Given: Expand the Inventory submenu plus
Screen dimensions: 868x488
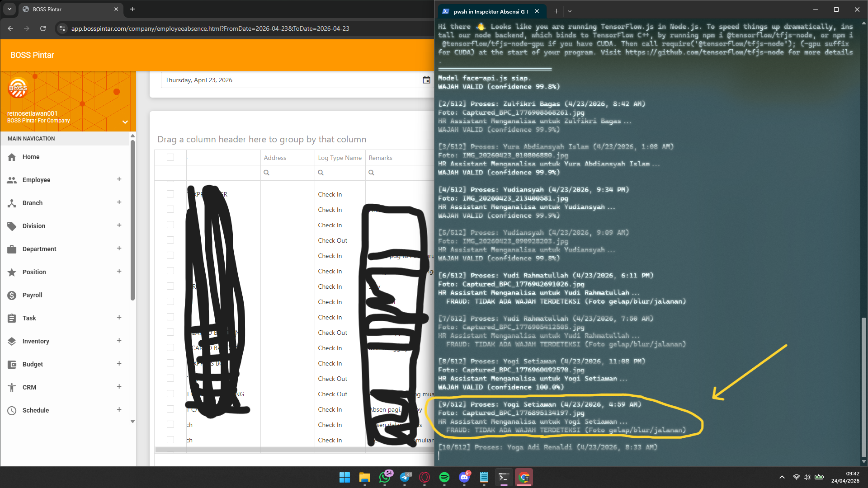Looking at the screenshot, I should pyautogui.click(x=119, y=341).
